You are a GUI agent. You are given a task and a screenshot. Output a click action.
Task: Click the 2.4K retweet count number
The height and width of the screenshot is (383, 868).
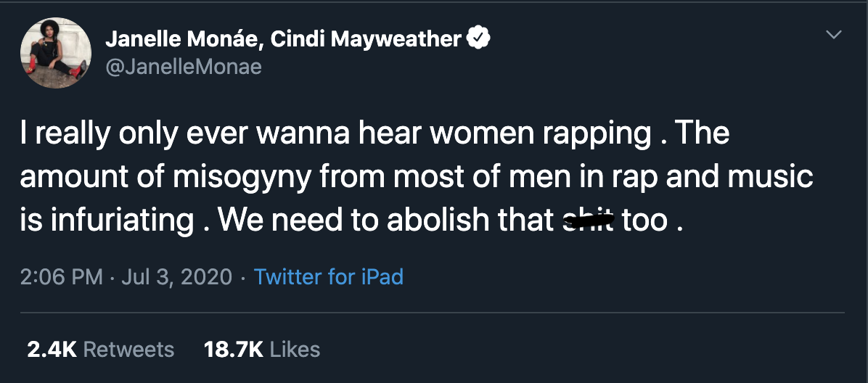pos(52,350)
